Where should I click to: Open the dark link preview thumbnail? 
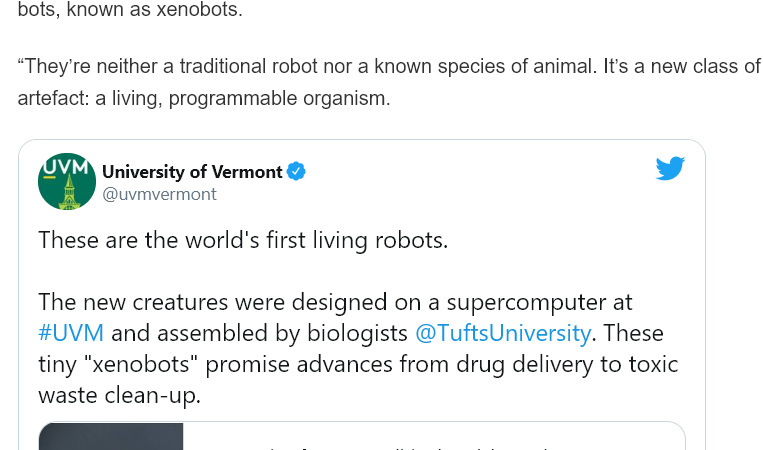point(111,436)
